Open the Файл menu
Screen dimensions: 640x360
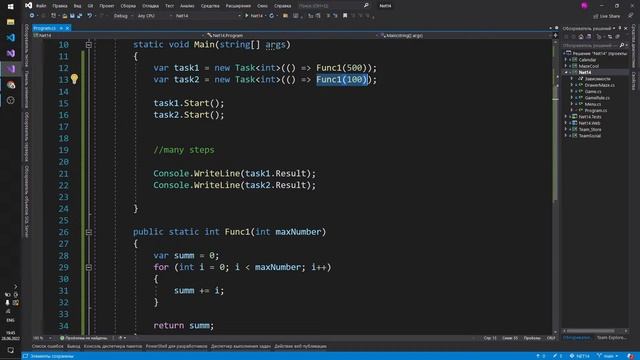[x=41, y=6]
